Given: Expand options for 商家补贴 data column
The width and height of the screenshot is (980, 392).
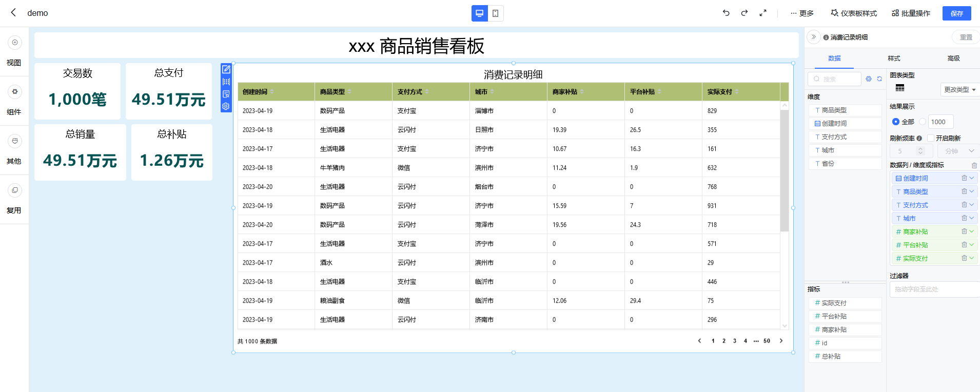Looking at the screenshot, I should tap(972, 231).
